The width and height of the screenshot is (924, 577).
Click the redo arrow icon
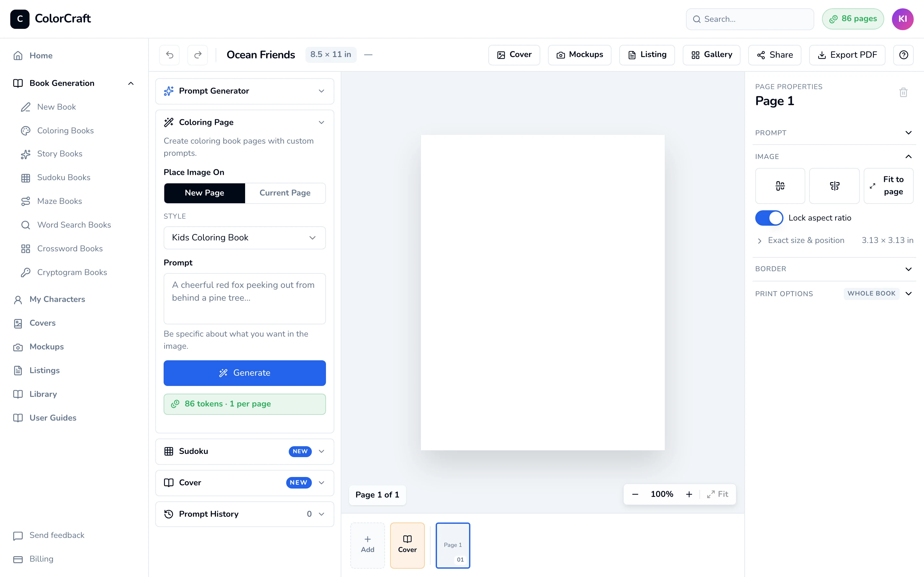[198, 55]
